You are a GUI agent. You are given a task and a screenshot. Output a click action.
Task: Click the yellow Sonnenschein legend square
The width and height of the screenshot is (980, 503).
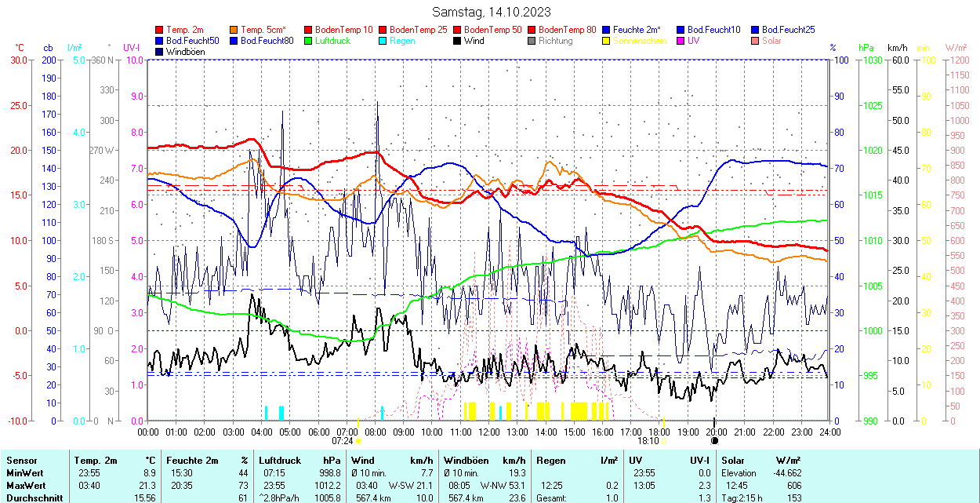[x=606, y=41]
